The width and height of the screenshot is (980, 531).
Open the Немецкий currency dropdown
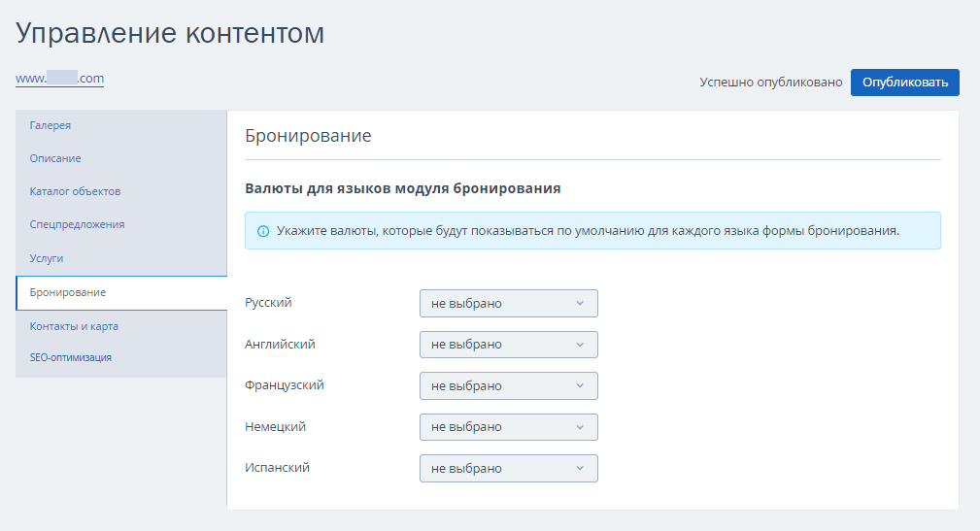pyautogui.click(x=509, y=427)
